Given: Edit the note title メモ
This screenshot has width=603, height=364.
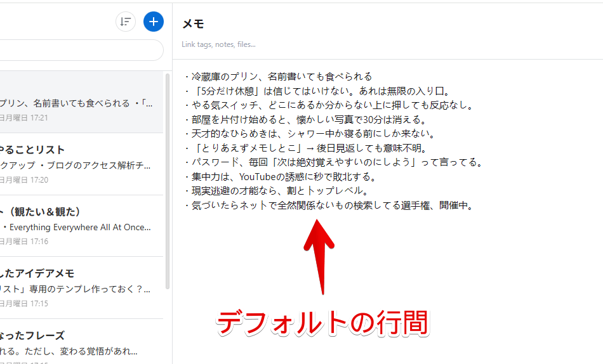Looking at the screenshot, I should [193, 24].
